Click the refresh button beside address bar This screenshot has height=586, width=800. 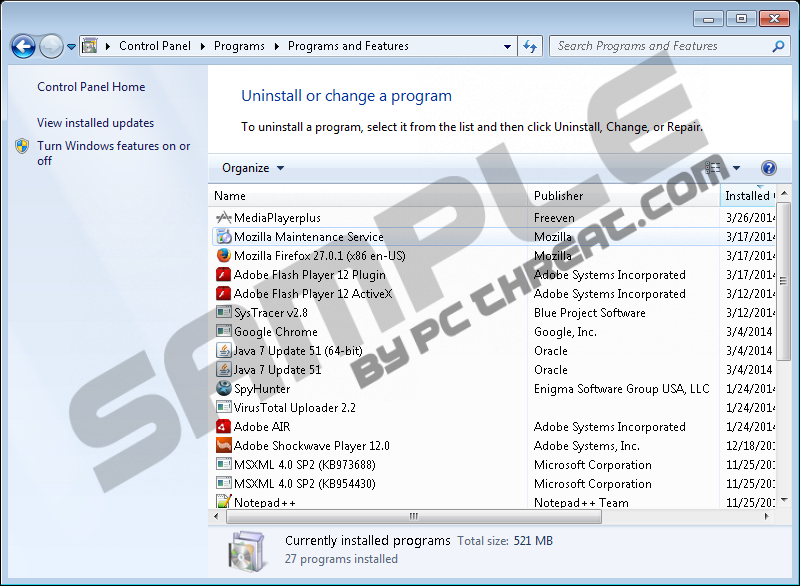point(530,46)
